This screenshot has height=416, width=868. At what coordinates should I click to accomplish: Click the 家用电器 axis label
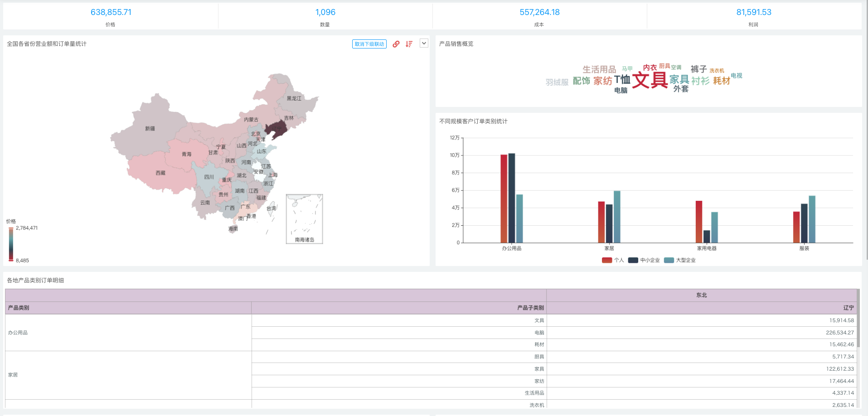click(707, 248)
